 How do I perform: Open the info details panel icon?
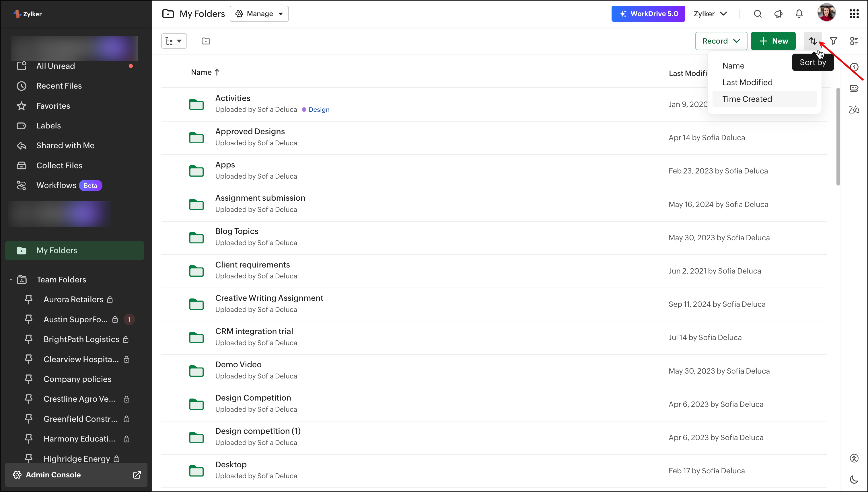[x=854, y=67]
